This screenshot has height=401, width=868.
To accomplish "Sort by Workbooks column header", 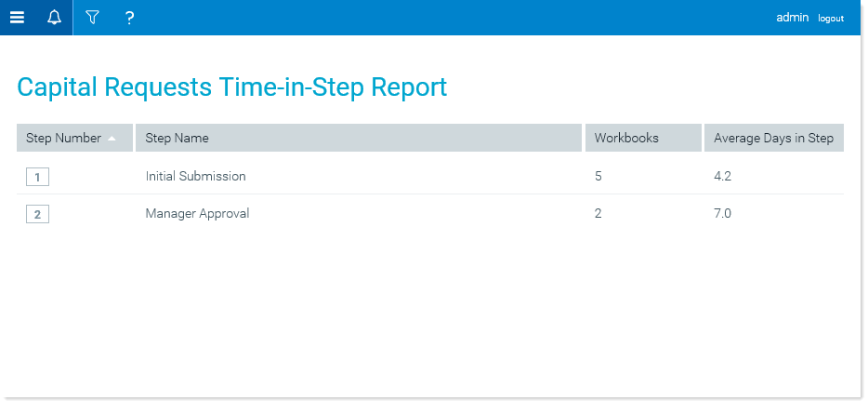I will click(x=643, y=138).
